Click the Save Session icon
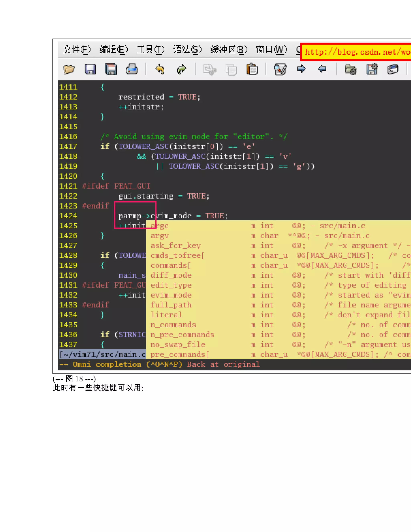The height and width of the screenshot is (532, 411). click(x=372, y=69)
